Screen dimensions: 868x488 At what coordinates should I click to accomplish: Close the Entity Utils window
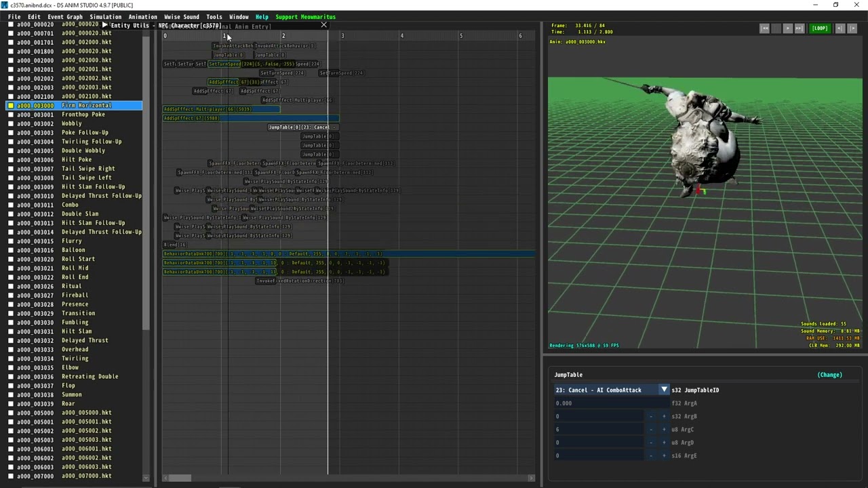coord(323,25)
